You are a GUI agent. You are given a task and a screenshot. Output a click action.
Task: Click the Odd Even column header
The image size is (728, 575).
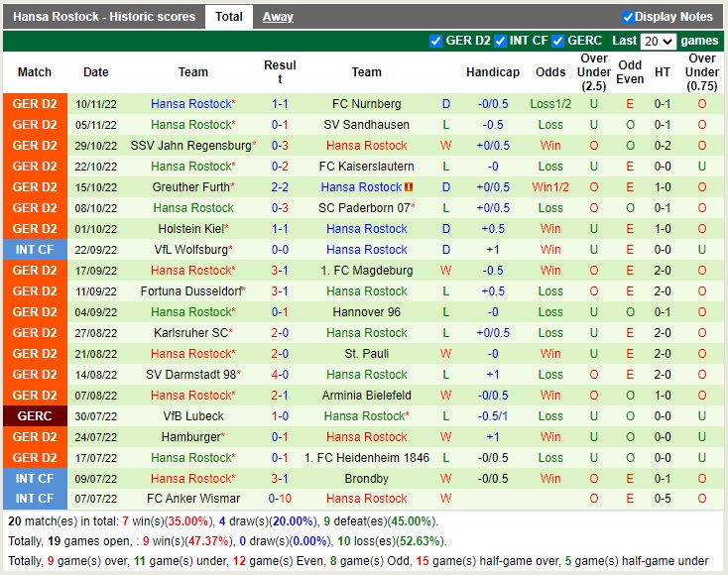pyautogui.click(x=630, y=72)
